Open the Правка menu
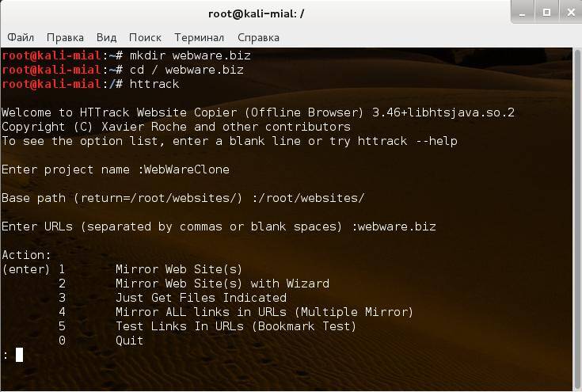The image size is (582, 392). (x=65, y=37)
